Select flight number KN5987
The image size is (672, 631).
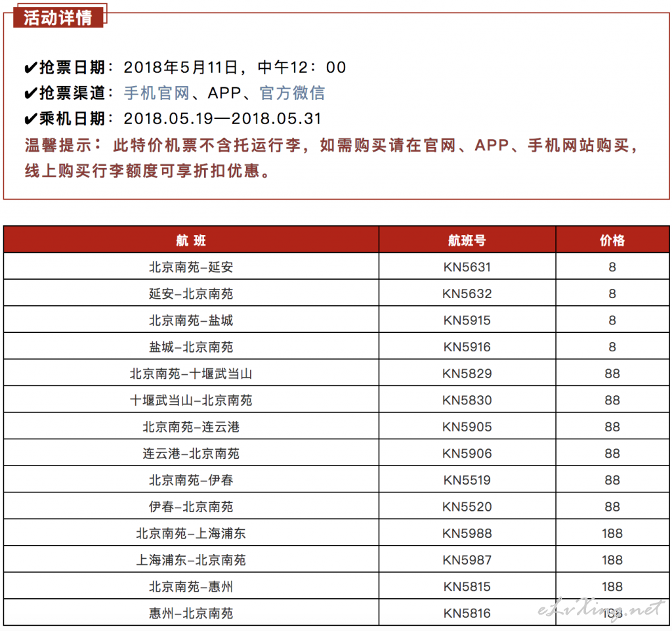click(x=467, y=559)
